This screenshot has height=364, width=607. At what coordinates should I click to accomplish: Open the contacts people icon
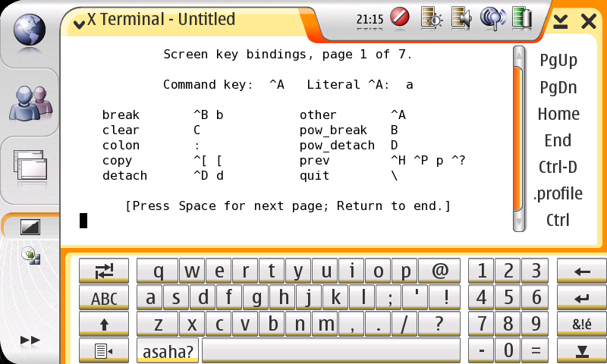tap(29, 103)
